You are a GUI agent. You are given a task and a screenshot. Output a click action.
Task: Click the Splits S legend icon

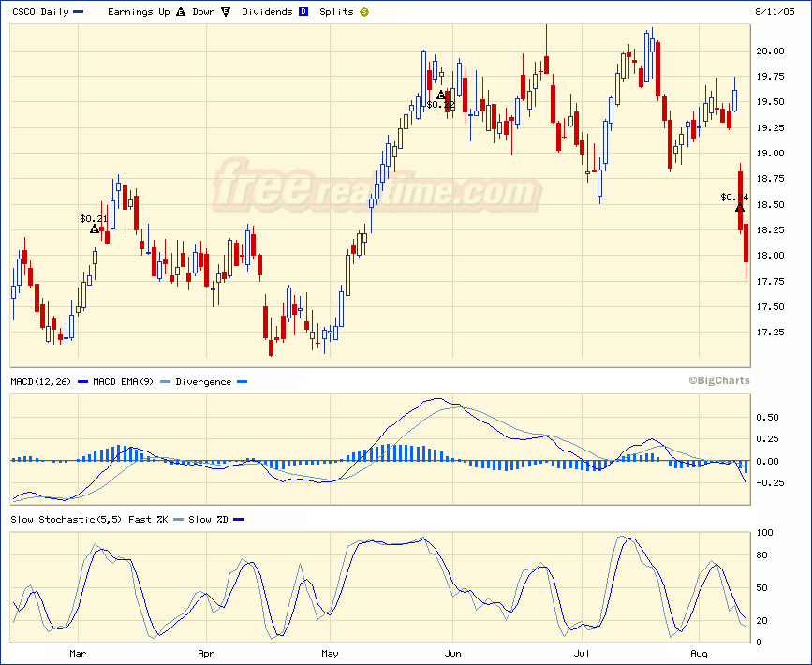coord(364,12)
